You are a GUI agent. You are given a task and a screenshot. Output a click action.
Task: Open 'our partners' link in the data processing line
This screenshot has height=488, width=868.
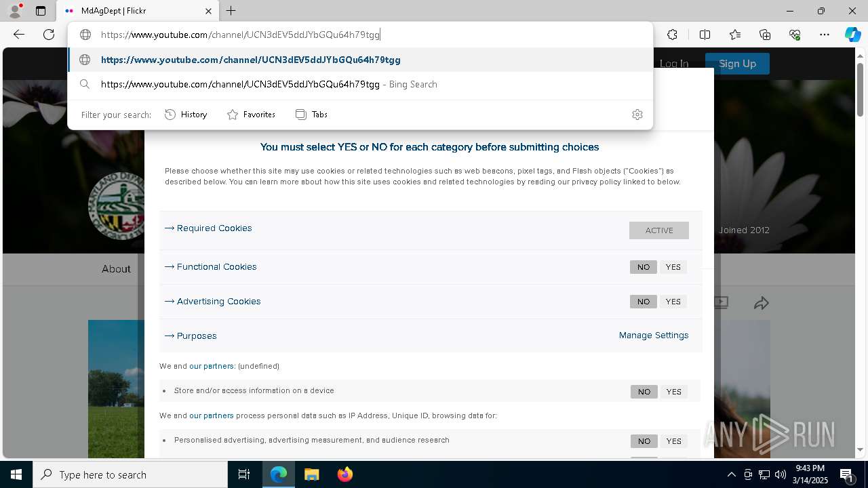[212, 415]
